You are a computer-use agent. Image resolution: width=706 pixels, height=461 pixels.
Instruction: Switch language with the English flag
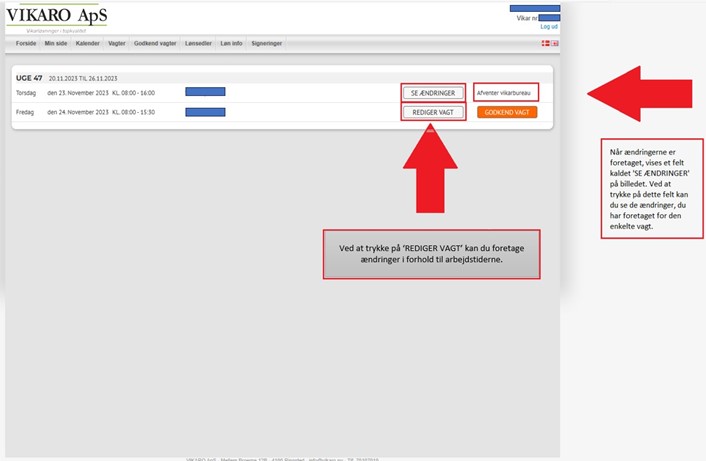click(x=555, y=44)
